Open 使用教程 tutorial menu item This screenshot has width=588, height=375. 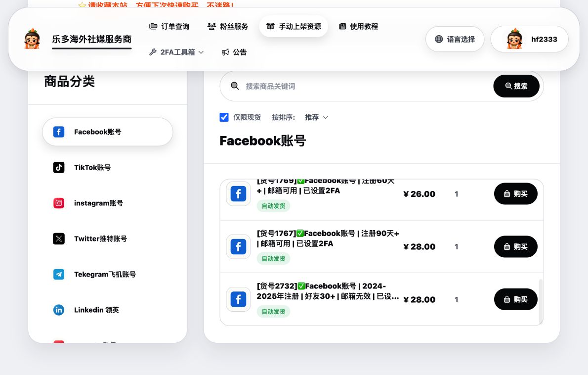click(358, 26)
